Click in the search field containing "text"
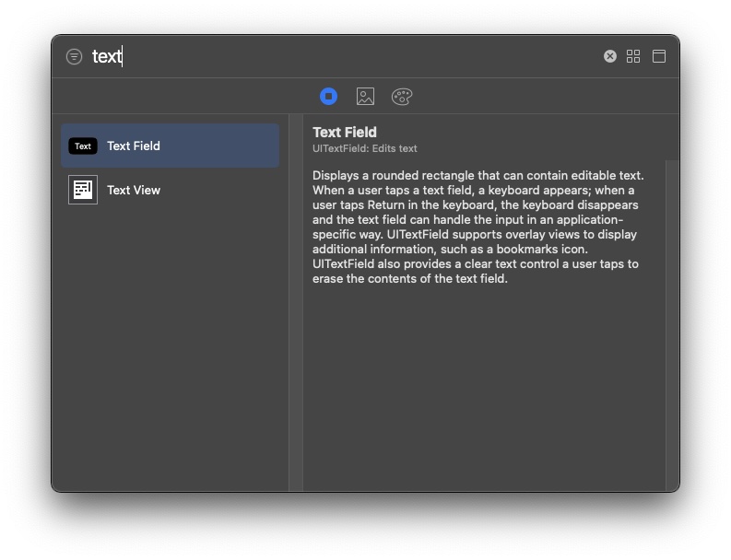731x560 pixels. point(345,56)
